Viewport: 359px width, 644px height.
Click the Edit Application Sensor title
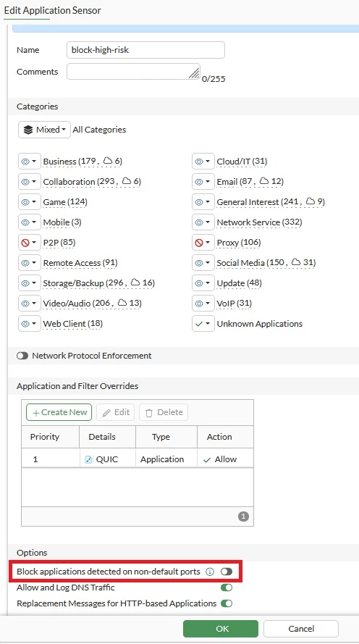(x=53, y=10)
